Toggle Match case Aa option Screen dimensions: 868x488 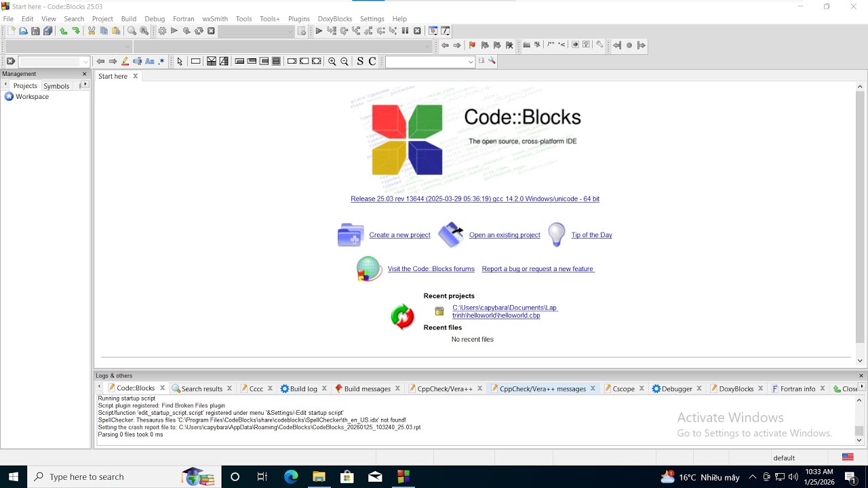[x=150, y=62]
